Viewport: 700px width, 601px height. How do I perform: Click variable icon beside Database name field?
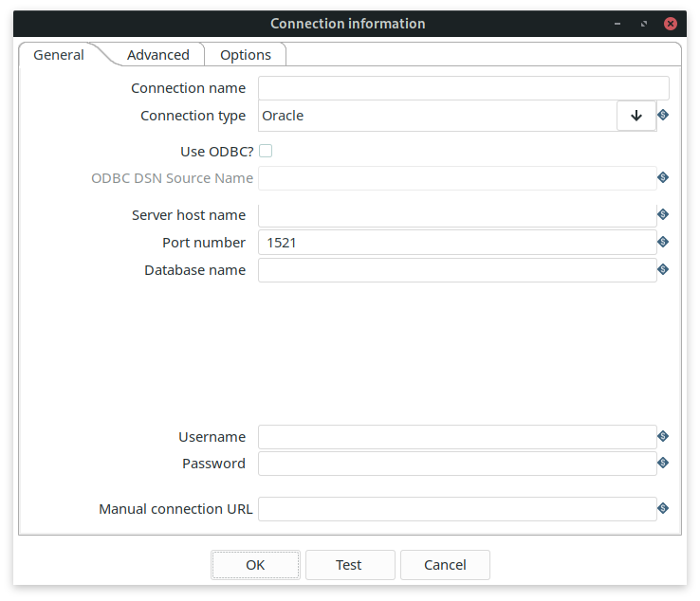tap(663, 270)
